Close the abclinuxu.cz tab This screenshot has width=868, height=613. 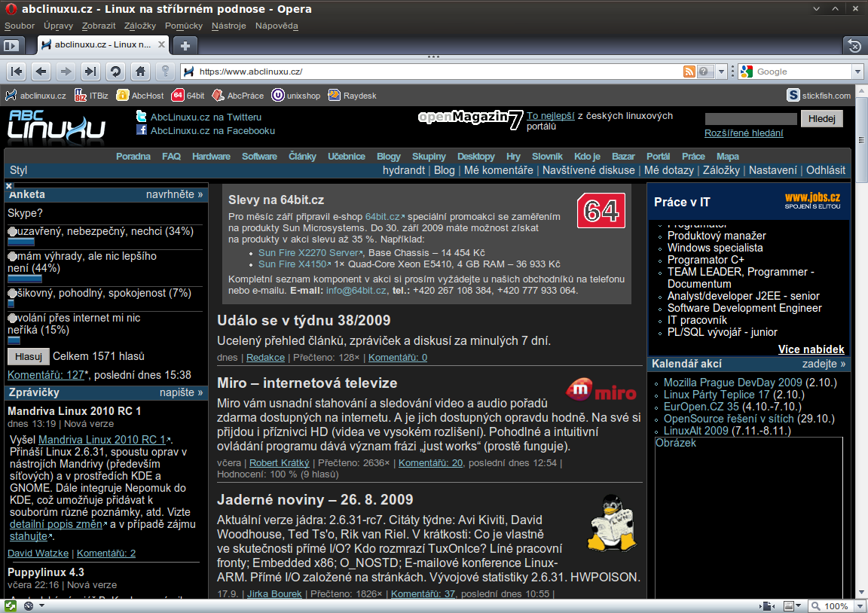click(x=161, y=44)
